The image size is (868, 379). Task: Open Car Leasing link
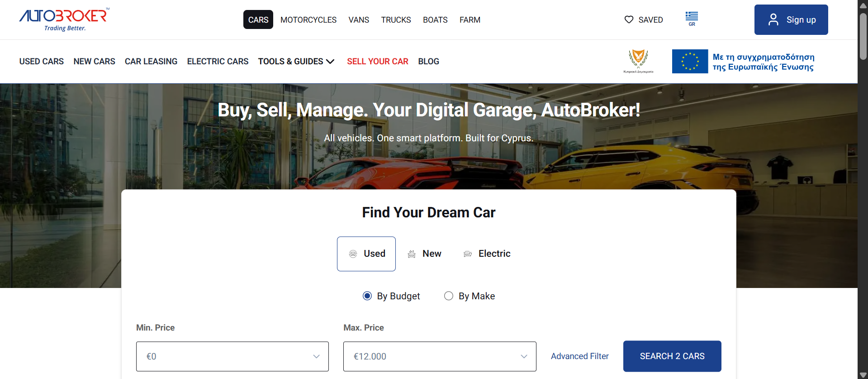(151, 61)
